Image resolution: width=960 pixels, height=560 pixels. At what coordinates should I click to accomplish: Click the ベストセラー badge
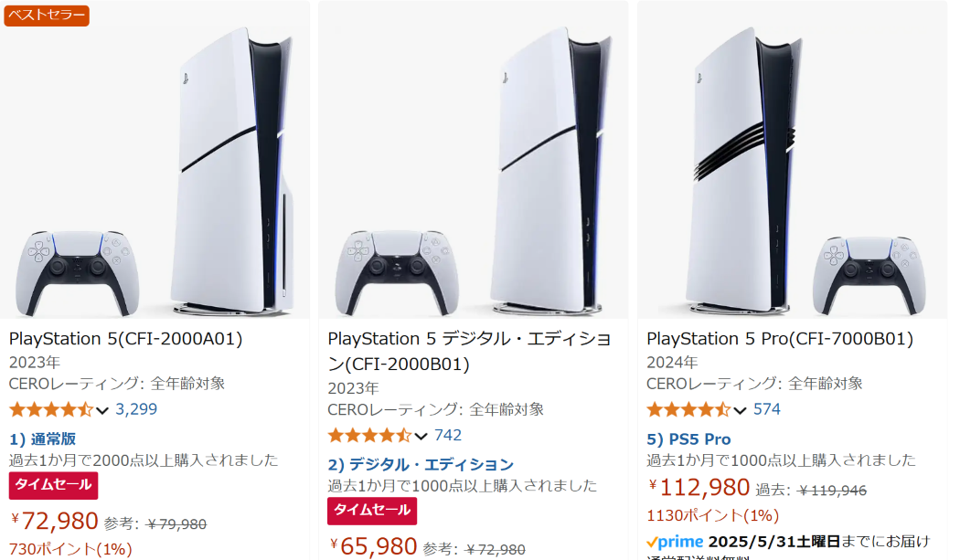(47, 16)
